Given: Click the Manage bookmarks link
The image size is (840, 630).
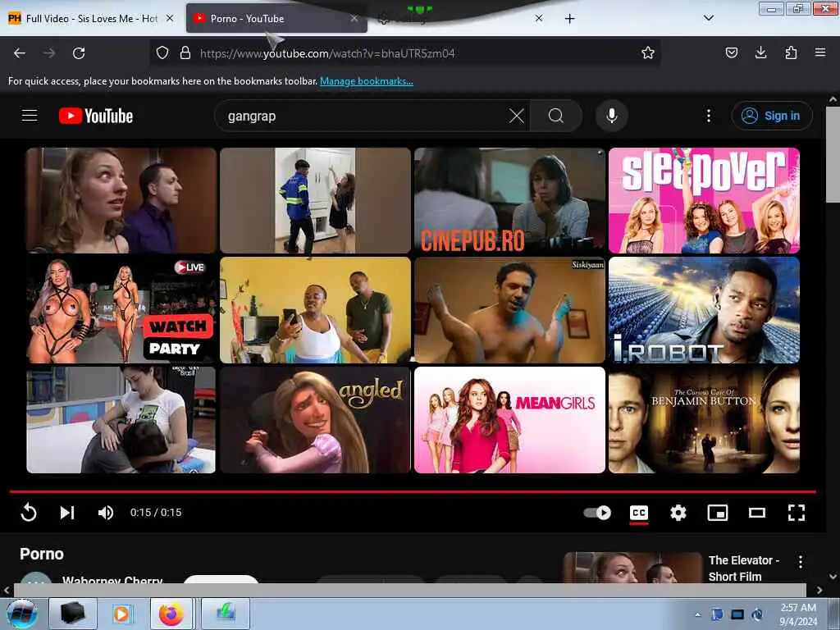Looking at the screenshot, I should pos(367,81).
